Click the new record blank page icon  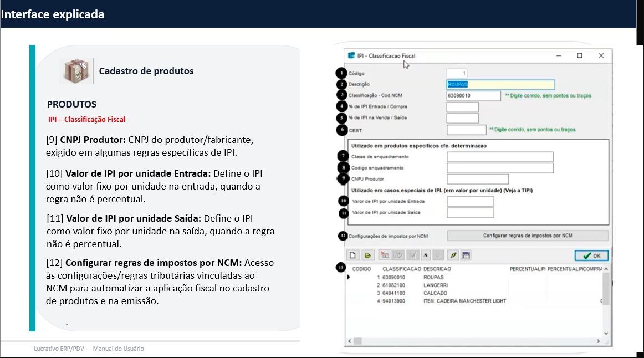pyautogui.click(x=353, y=255)
